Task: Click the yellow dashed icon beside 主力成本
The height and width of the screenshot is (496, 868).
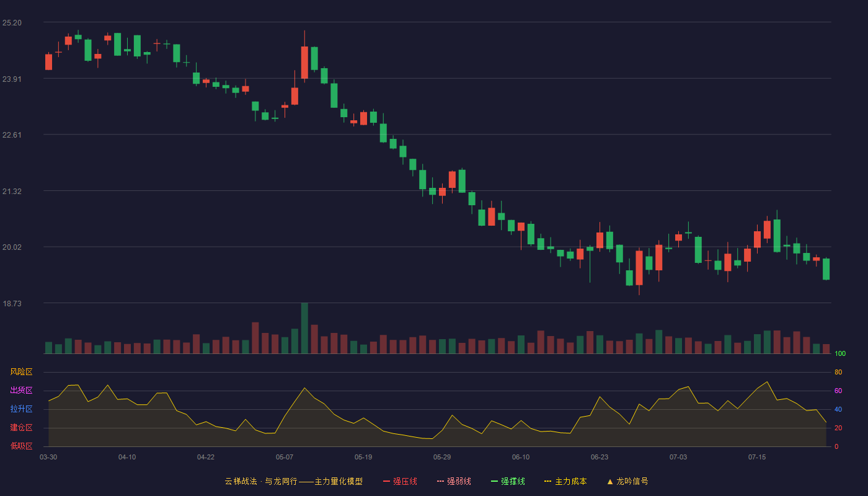Action: (548, 481)
